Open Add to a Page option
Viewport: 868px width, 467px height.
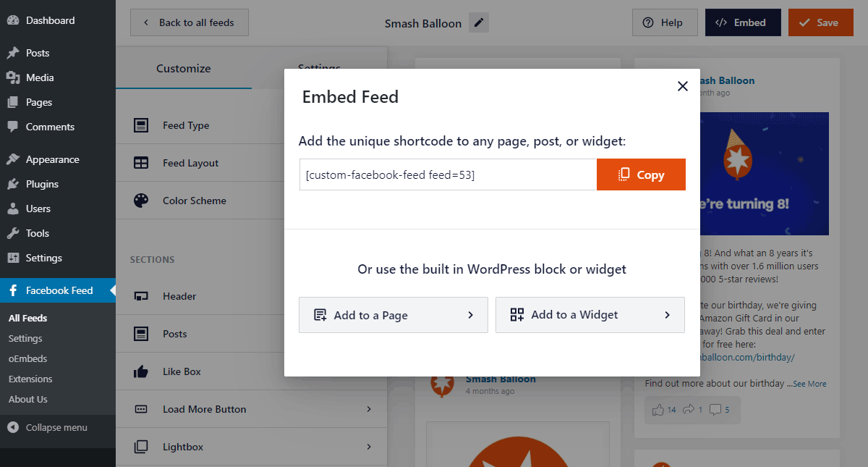(x=393, y=315)
